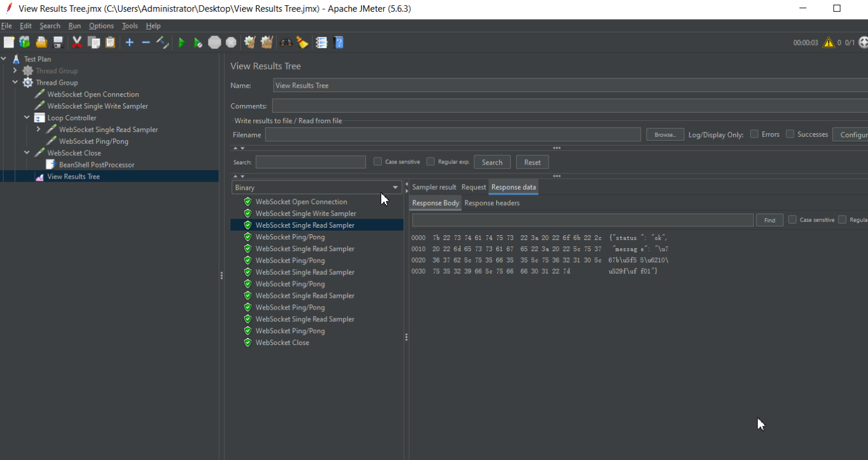Select WebSocket Single Write Sampler in plan tree

tap(98, 106)
